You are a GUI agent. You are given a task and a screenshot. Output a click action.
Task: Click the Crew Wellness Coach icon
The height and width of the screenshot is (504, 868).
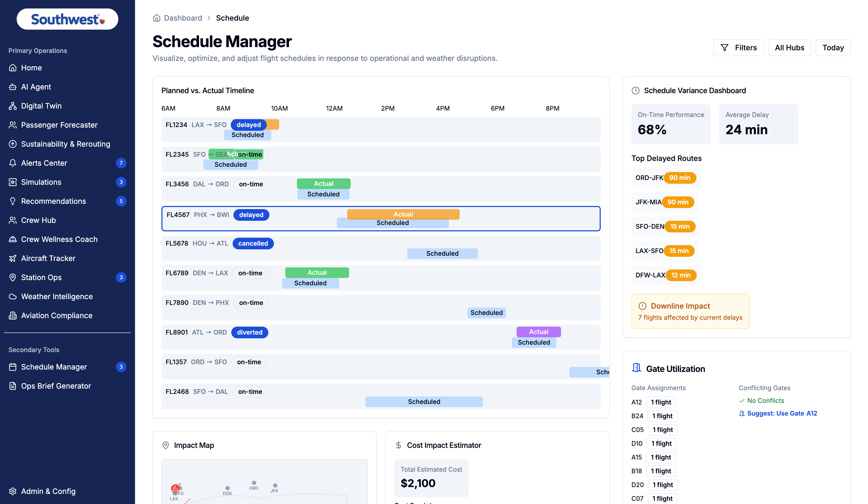click(13, 239)
